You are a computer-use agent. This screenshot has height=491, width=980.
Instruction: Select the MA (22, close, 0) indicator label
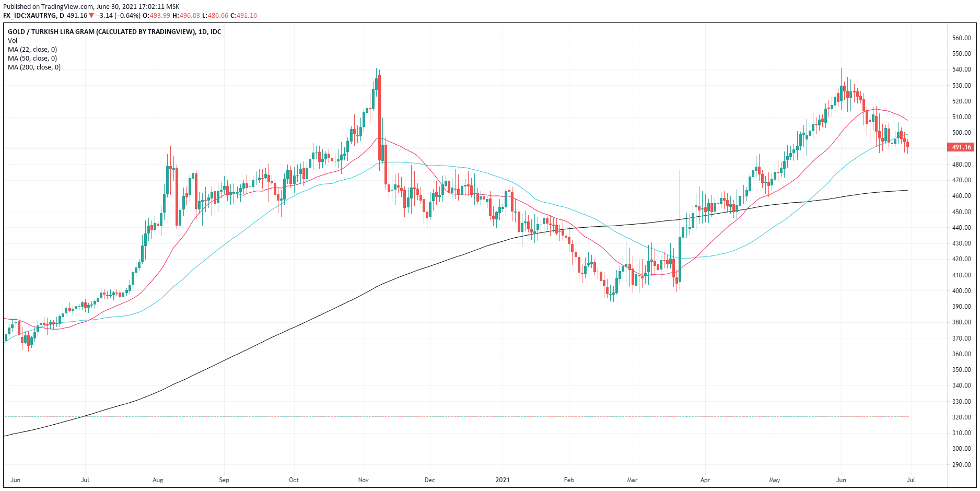click(x=32, y=50)
